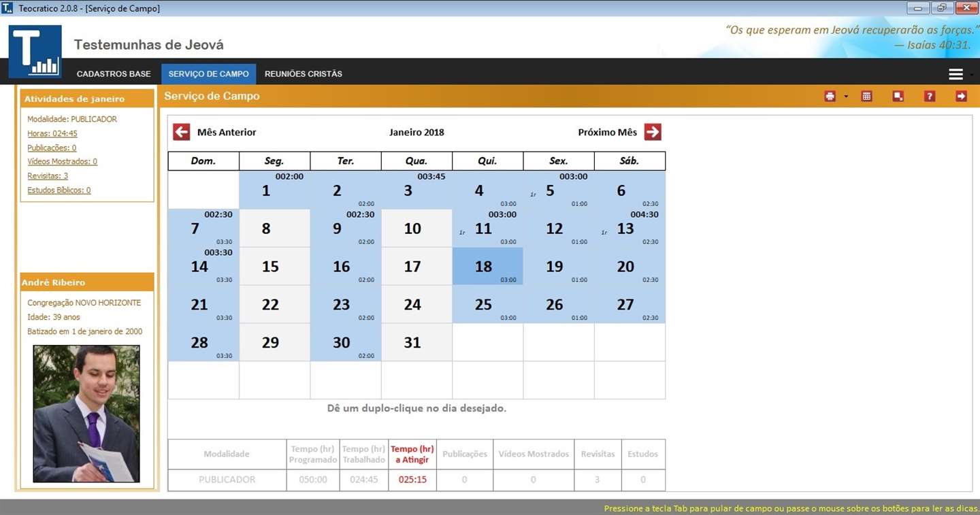Select the Serviço de Campo menu tab
Screen dimensions: 980x515
209,74
